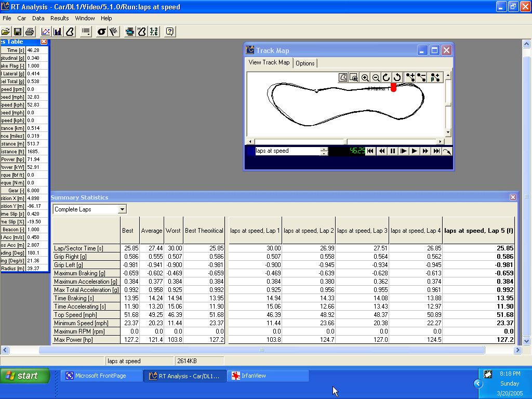This screenshot has height=399, width=532.
Task: Pause the lap playback
Action: click(393, 151)
